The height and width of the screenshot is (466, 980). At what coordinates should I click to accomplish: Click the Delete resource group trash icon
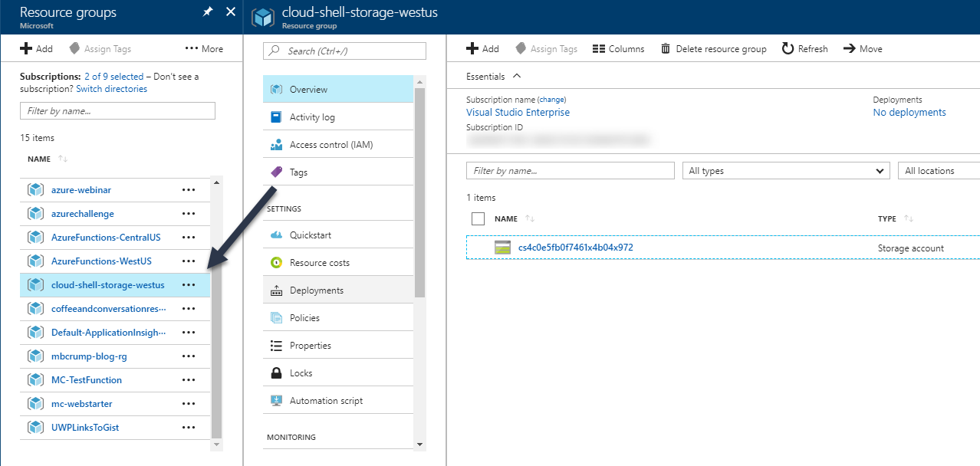click(x=666, y=49)
